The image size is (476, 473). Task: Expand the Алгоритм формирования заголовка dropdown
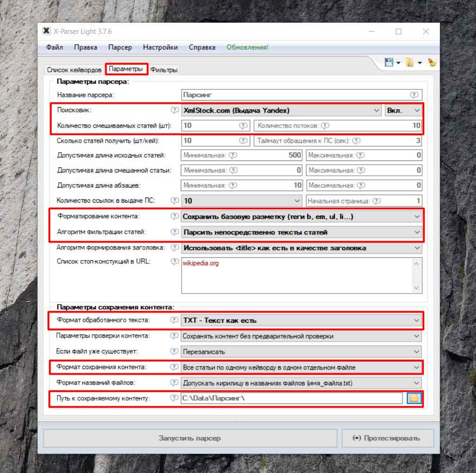point(301,248)
